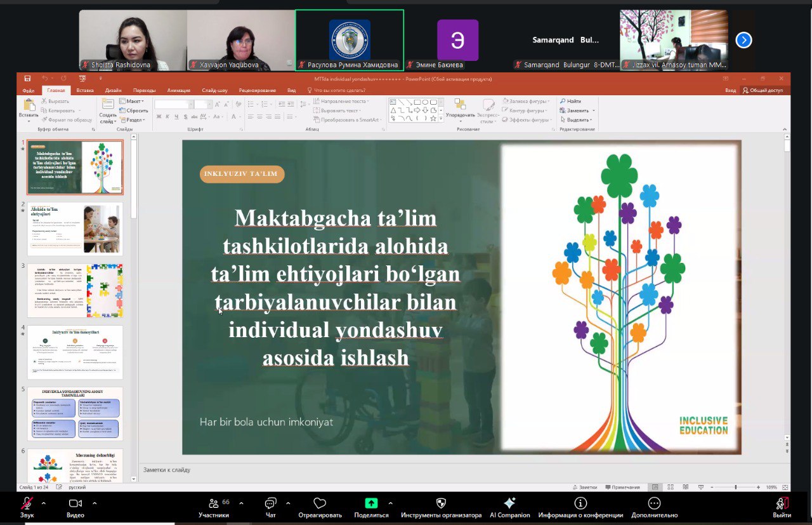Leave the meeting with Выйти

782,503
